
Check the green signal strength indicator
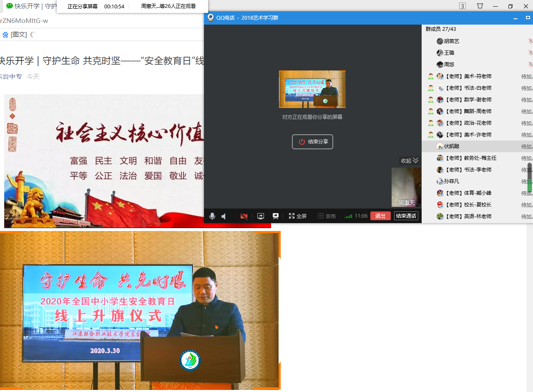[348, 216]
